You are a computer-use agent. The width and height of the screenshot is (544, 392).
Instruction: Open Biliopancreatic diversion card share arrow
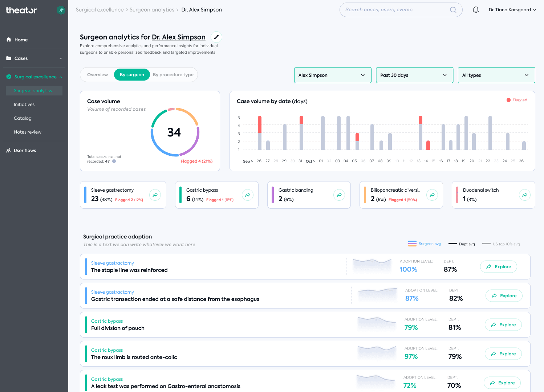[x=432, y=195]
